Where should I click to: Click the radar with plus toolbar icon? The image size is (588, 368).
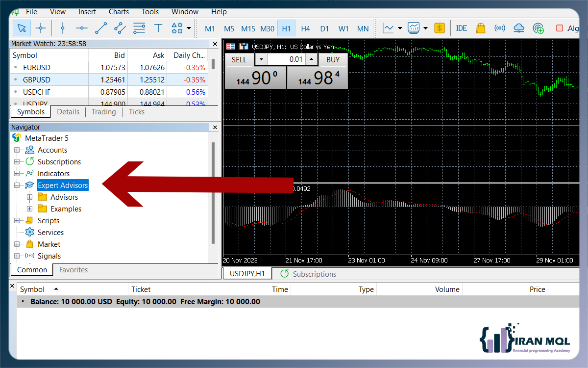point(538,28)
